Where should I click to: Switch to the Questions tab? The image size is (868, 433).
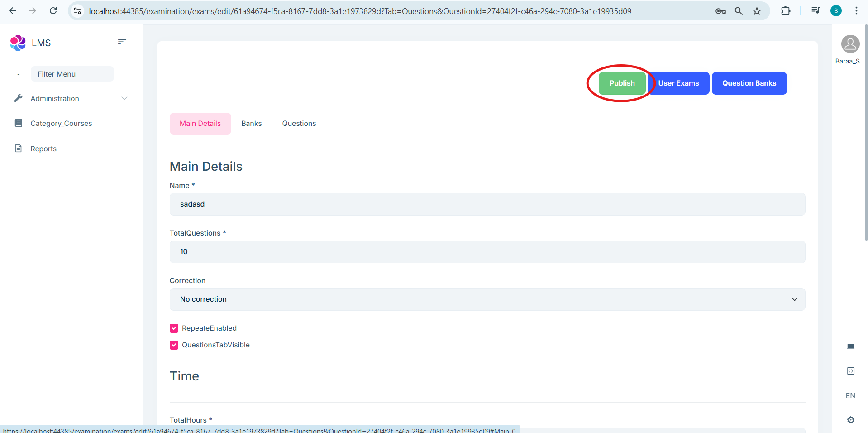299,124
